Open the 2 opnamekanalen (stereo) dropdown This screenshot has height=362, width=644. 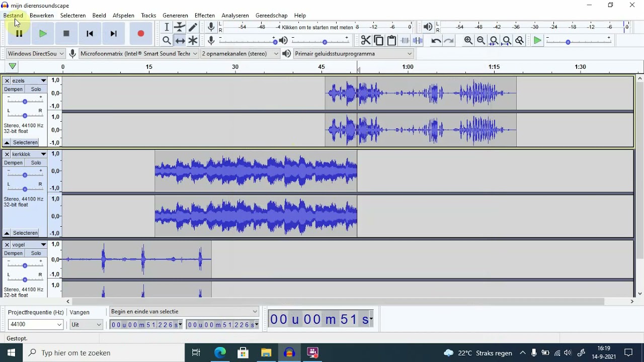click(x=240, y=53)
